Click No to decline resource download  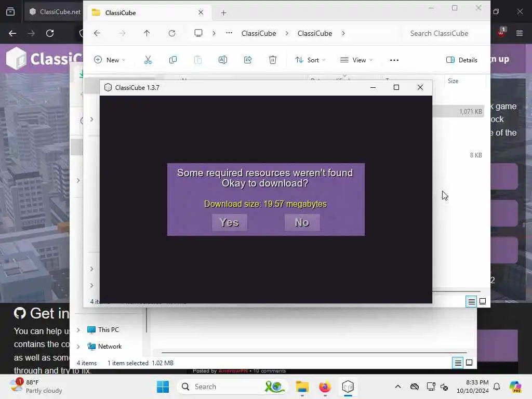(302, 222)
